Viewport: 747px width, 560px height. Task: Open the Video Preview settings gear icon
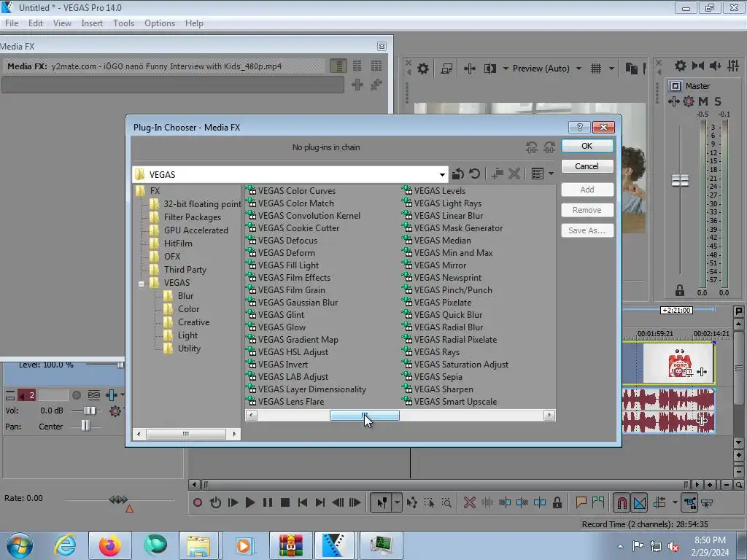pos(422,69)
